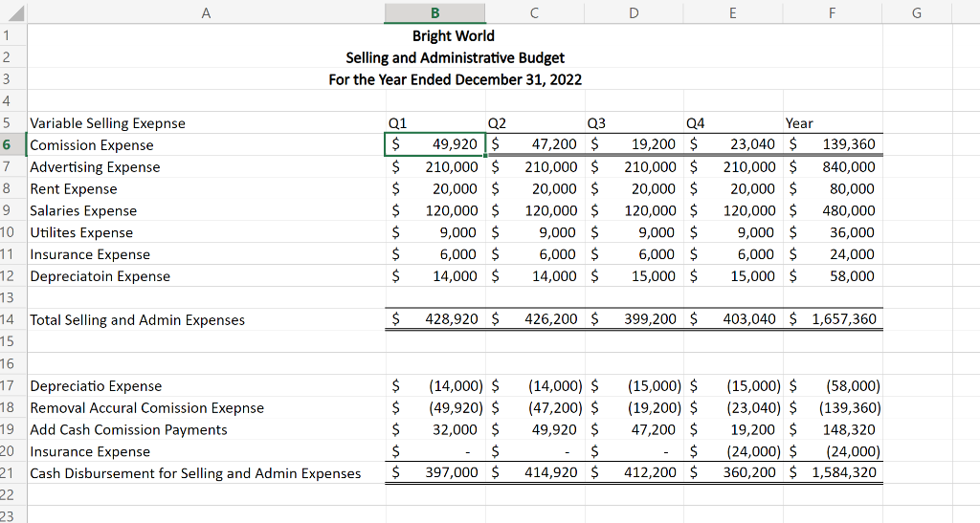This screenshot has height=523, width=980.
Task: Select column F header
Action: [x=832, y=12]
